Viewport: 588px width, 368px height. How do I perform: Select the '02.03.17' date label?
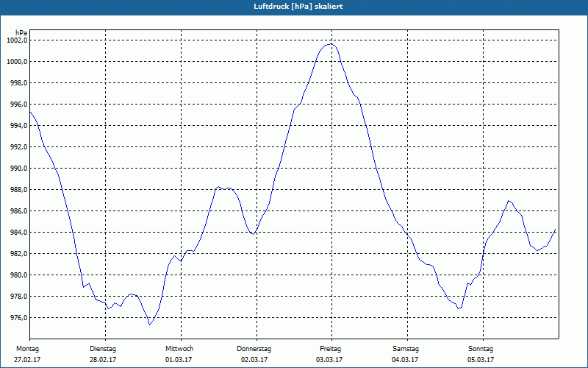tap(254, 360)
